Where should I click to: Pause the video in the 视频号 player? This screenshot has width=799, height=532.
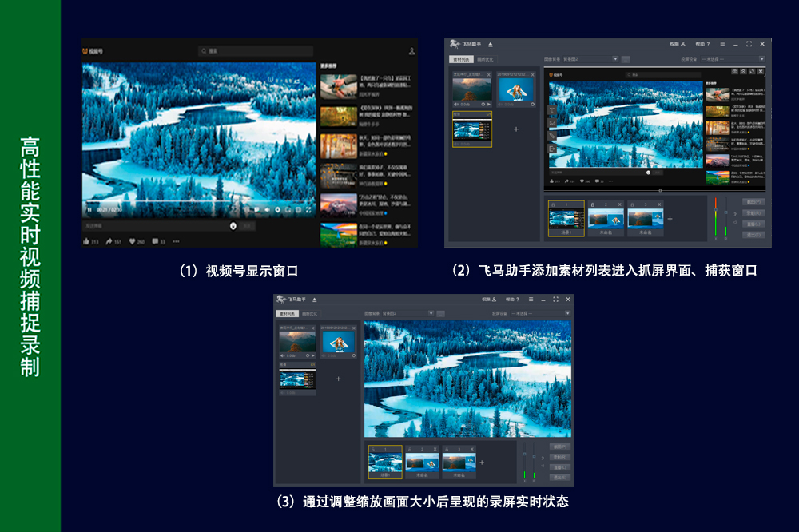[89, 210]
